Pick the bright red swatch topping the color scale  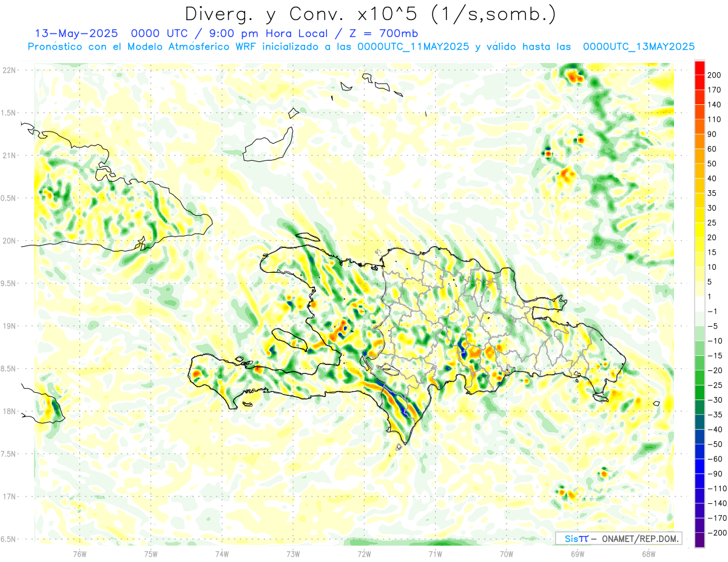pos(700,68)
